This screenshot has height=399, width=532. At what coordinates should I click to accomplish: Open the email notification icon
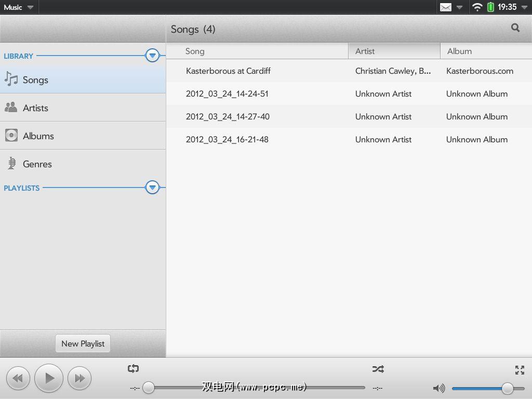[445, 7]
